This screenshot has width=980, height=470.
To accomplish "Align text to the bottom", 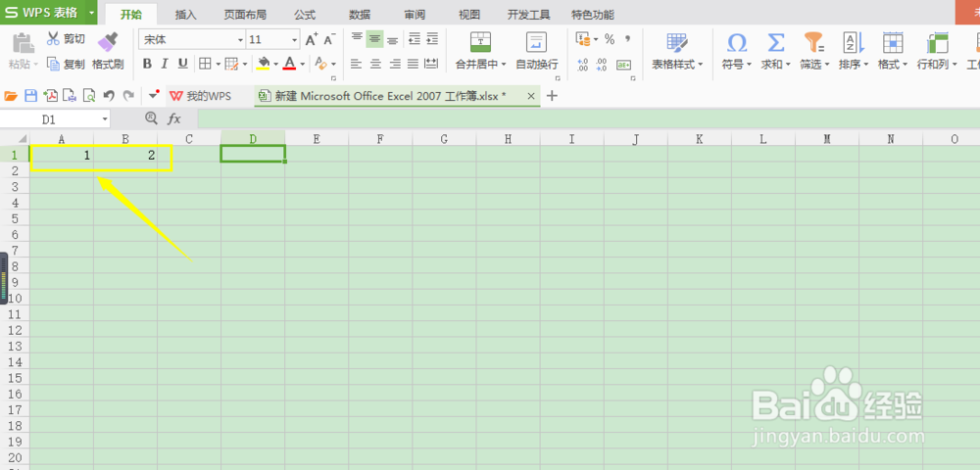I will [393, 39].
